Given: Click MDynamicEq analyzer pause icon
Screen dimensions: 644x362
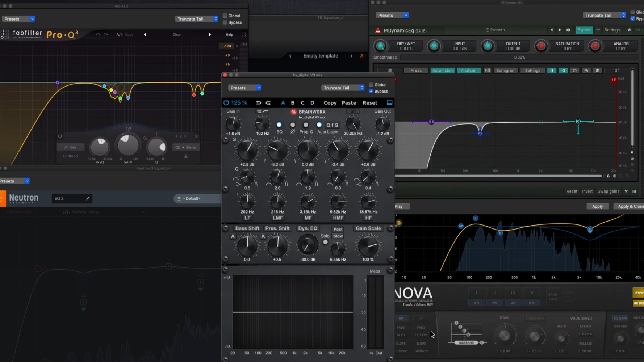Looking at the screenshot, I should click(x=552, y=71).
